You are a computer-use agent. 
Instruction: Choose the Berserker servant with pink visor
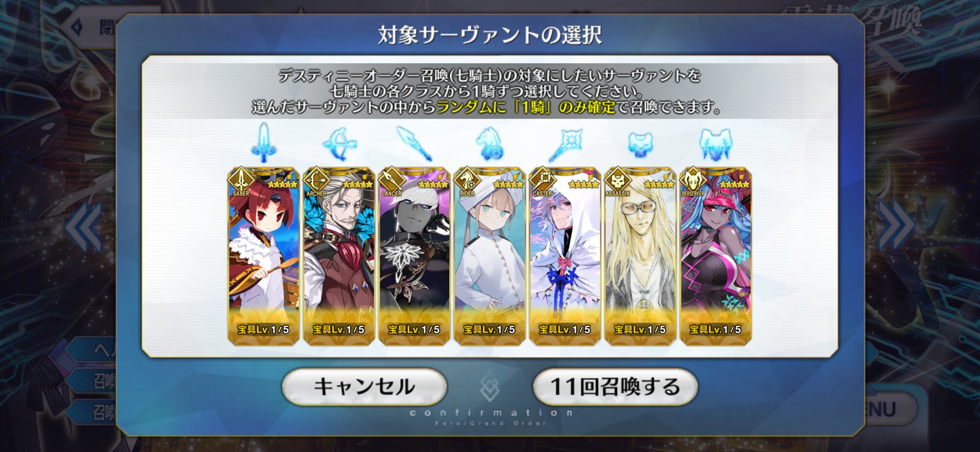716,256
